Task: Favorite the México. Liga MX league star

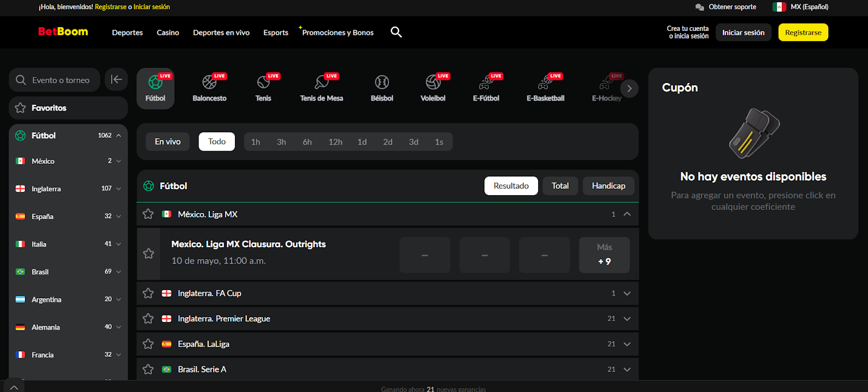Action: (148, 214)
